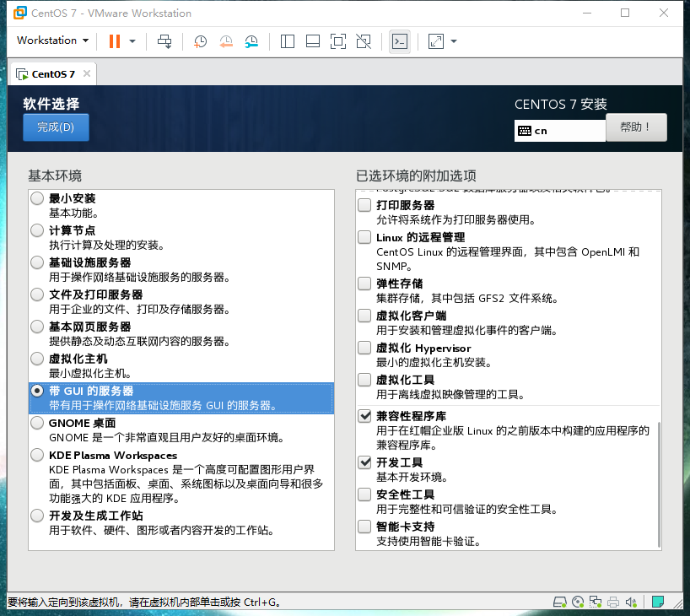Click the keyboard icon in layout field
The image size is (690, 616).
click(524, 131)
